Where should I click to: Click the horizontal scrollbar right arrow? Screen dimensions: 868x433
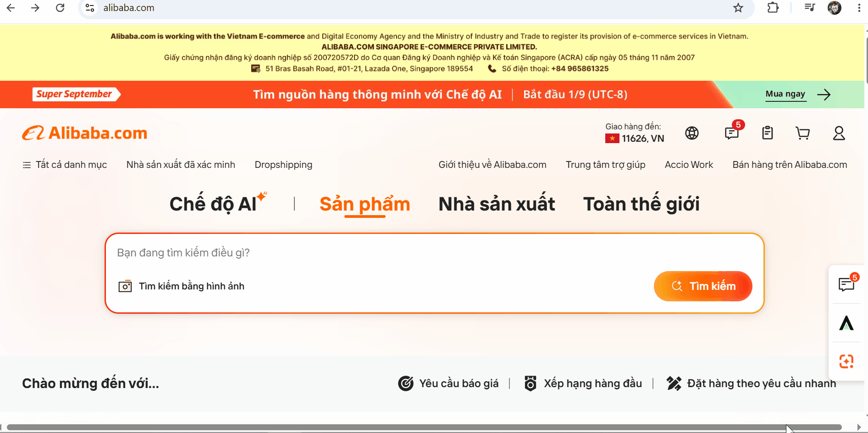click(x=859, y=427)
